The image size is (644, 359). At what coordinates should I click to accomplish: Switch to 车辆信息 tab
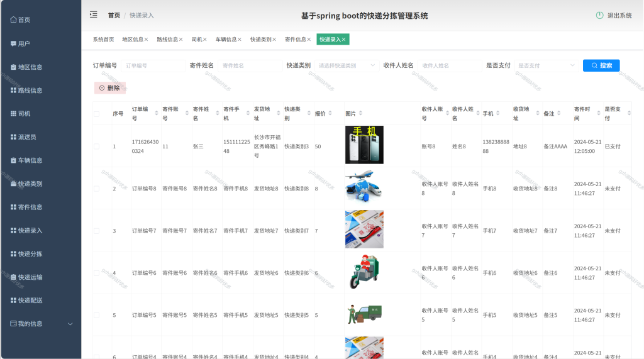point(226,40)
